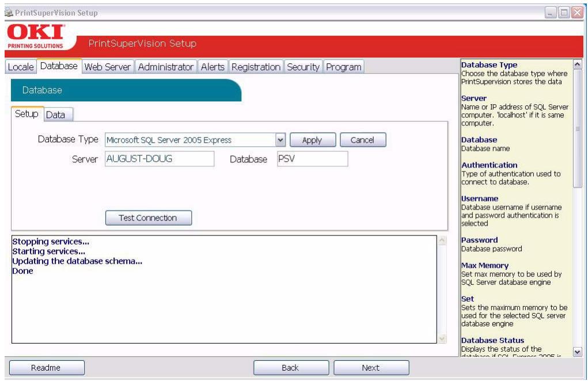Click the 'Updating the database schema...' log line
This screenshot has width=588, height=381.
tap(77, 261)
